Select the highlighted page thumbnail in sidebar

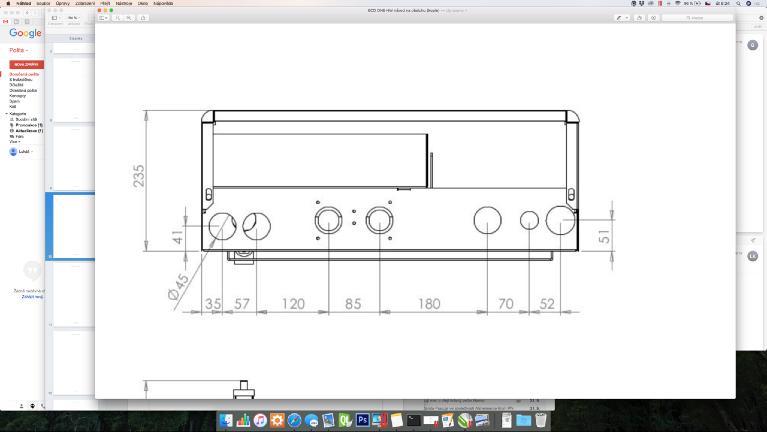pos(73,226)
